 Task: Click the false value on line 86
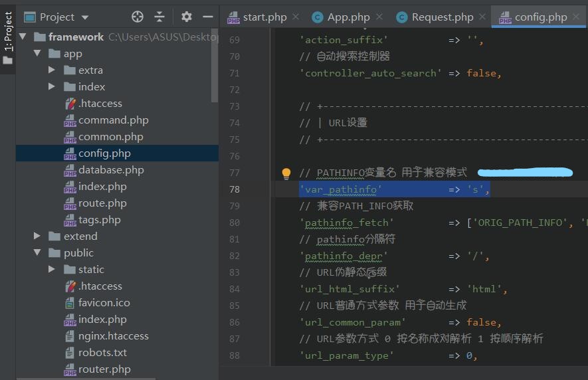[481, 322]
